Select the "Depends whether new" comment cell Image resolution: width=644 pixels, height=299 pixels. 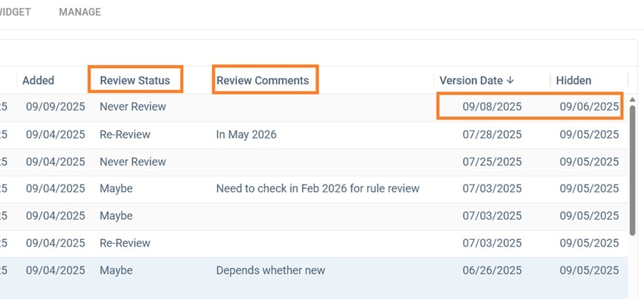270,270
